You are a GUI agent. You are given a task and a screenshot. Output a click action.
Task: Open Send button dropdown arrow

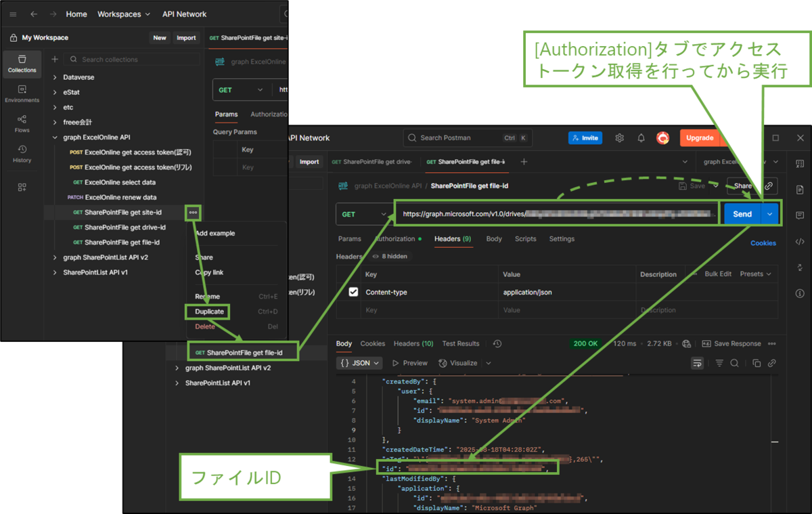pos(769,214)
